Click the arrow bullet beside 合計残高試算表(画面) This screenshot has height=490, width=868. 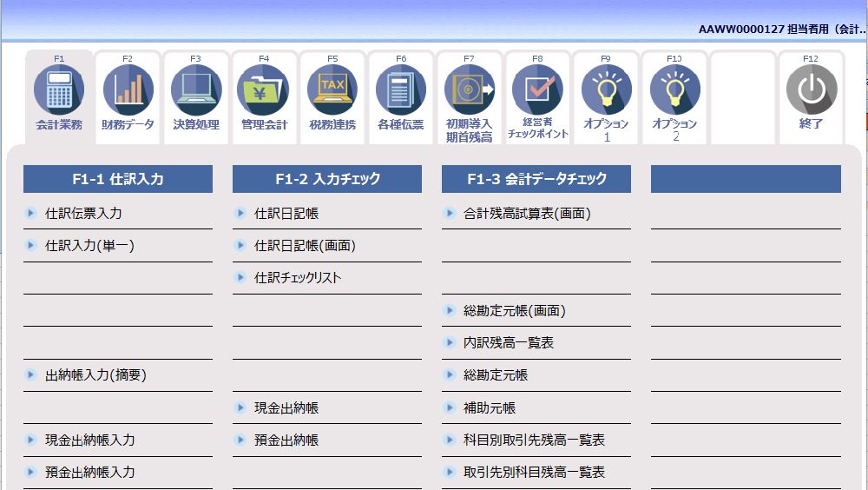point(450,213)
